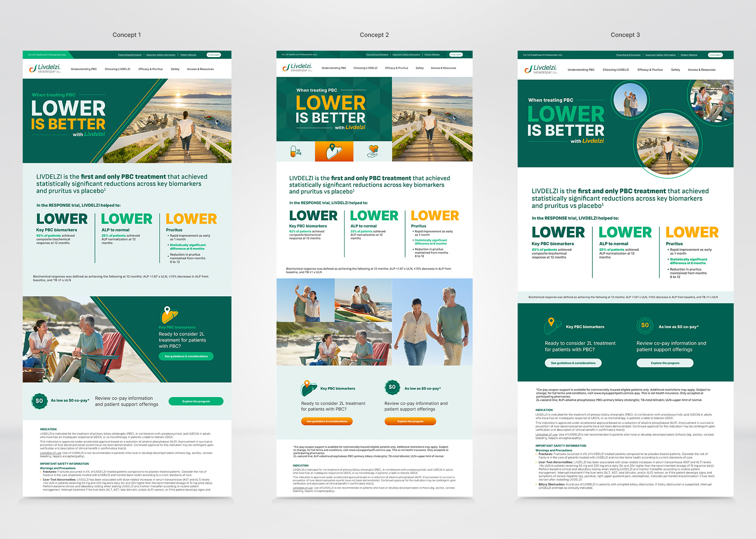Click the Livdelzi logo in Concept 3
The image size is (756, 539).
tap(541, 69)
